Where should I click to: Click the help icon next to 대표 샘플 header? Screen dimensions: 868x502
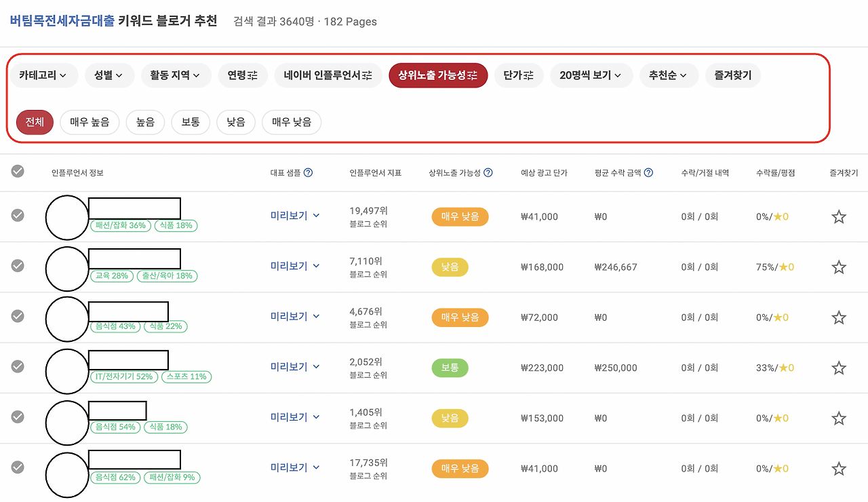309,173
